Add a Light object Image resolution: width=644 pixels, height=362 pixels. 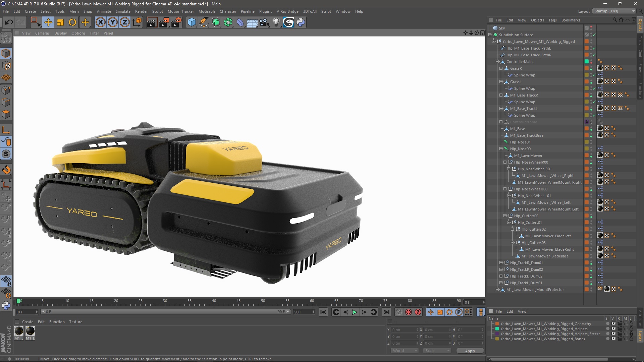point(276,22)
